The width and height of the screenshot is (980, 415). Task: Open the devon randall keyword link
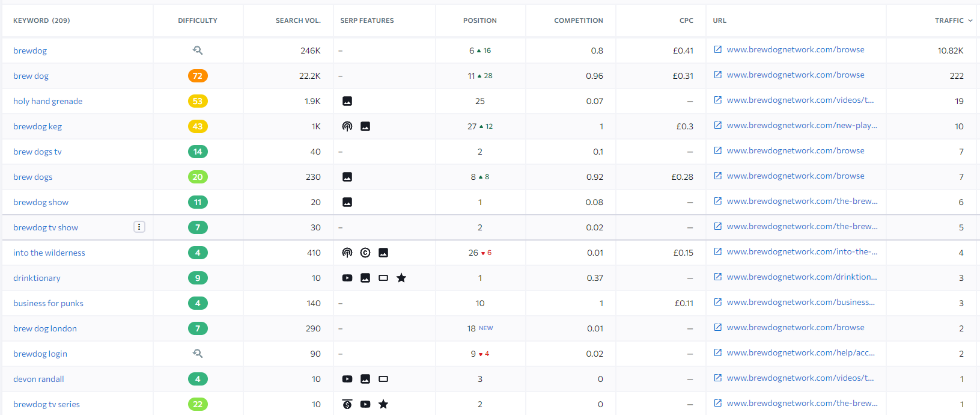point(38,379)
